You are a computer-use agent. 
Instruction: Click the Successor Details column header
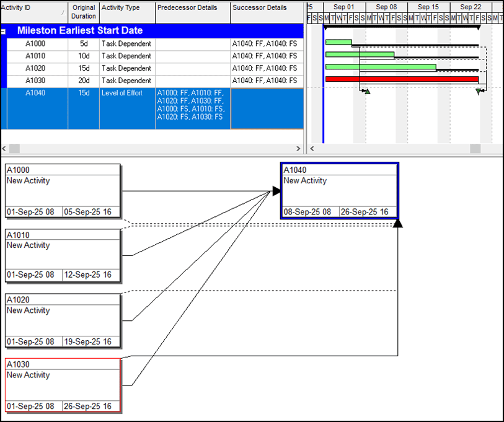click(260, 7)
